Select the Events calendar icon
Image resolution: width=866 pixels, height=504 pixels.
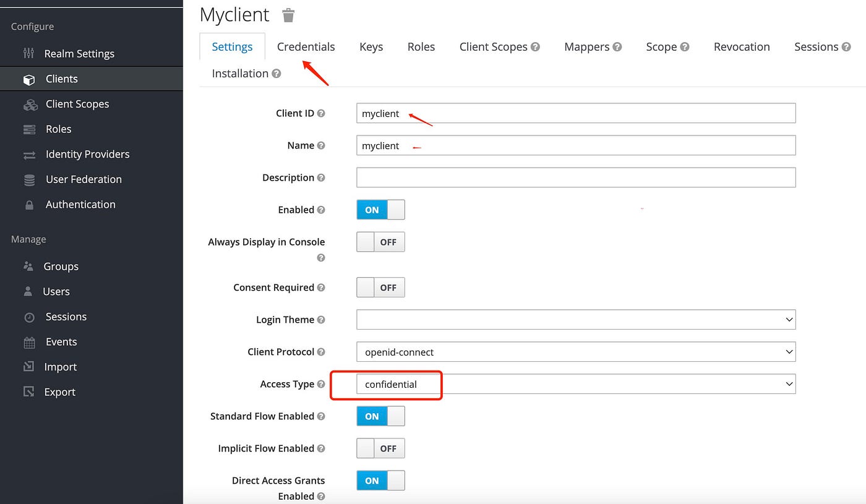tap(29, 341)
